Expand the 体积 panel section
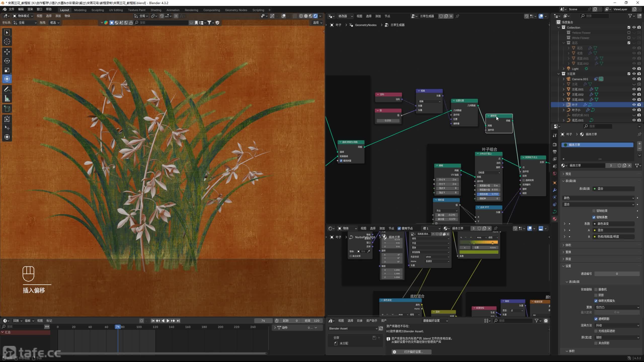 568,245
